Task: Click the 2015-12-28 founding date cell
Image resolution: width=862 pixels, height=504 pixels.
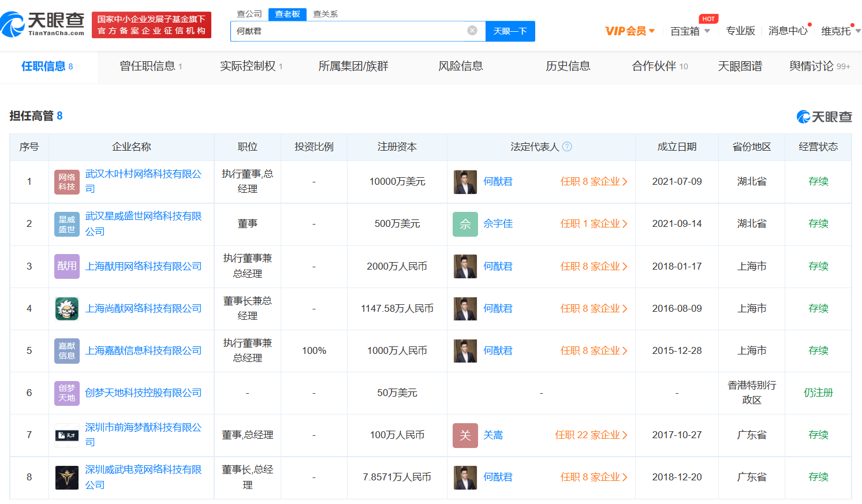Action: (677, 350)
